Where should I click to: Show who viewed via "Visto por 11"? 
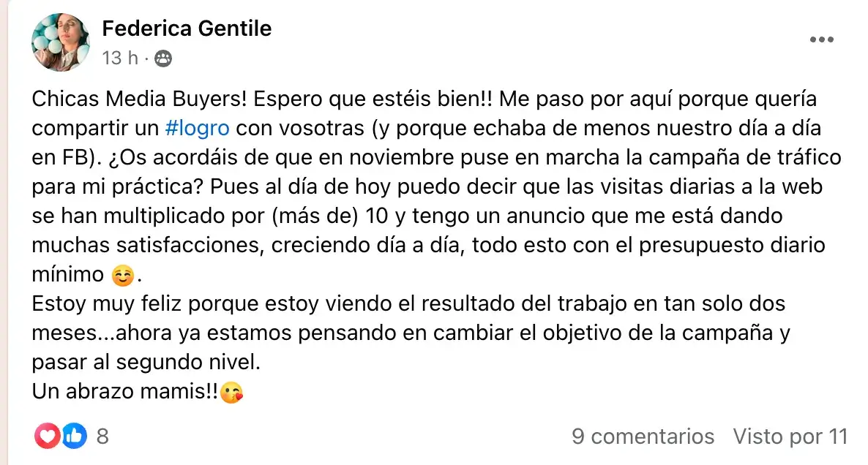pyautogui.click(x=790, y=436)
